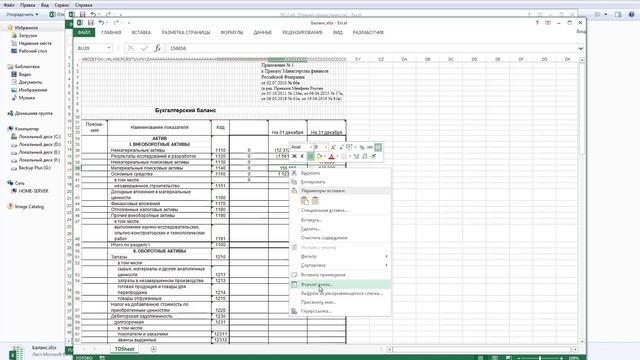
Task: Open borders button in mini toolbar
Action: [x=344, y=156]
